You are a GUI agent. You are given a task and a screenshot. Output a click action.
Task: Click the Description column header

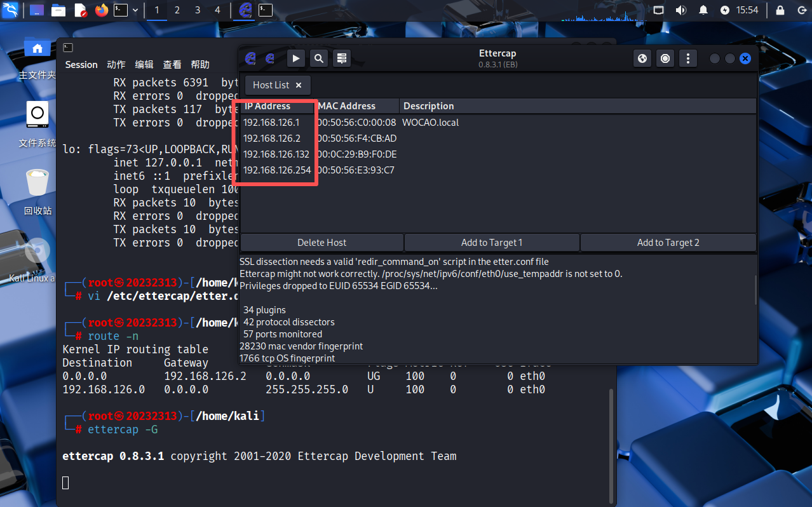point(578,106)
